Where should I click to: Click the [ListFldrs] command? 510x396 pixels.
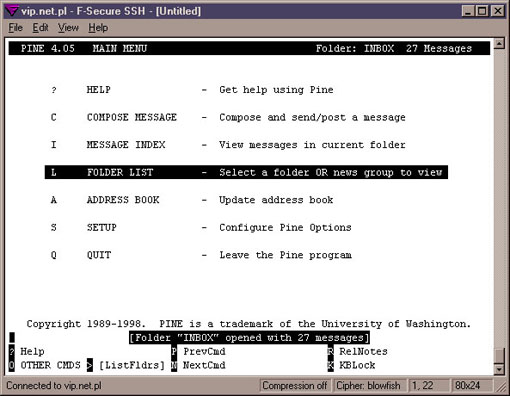coord(132,365)
